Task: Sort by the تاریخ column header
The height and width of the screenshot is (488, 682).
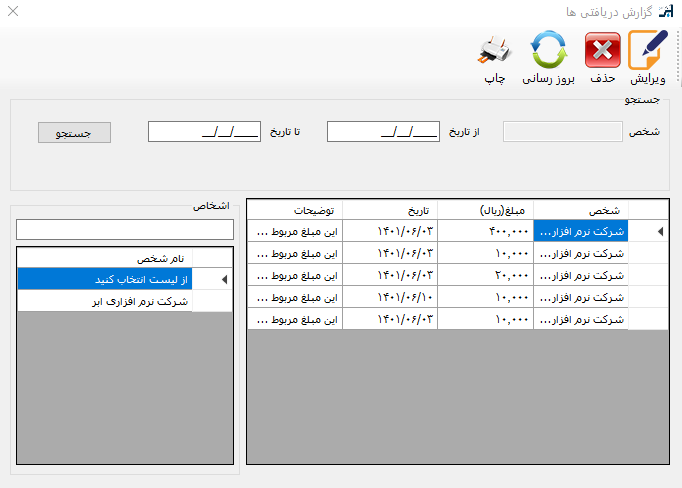Action: 391,210
